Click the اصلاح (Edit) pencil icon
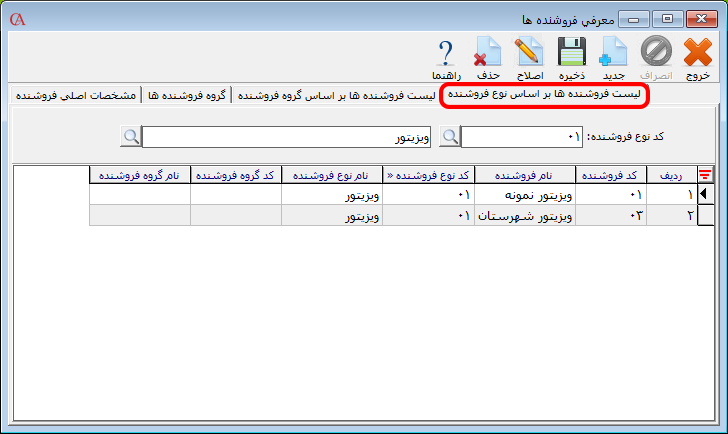 click(528, 58)
